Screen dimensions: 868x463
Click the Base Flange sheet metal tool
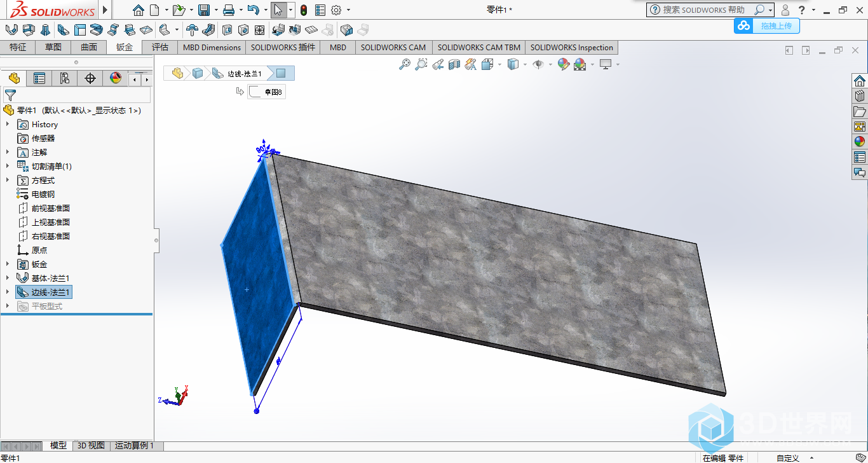coord(12,29)
